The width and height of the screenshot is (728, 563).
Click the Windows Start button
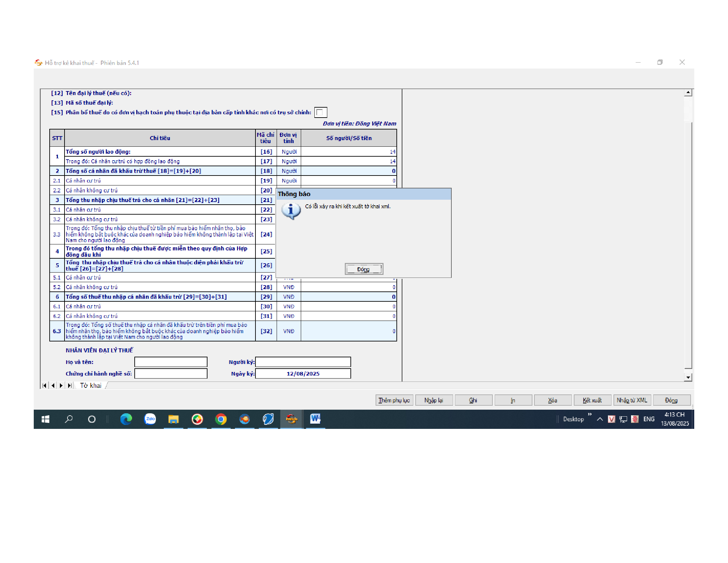(x=46, y=419)
